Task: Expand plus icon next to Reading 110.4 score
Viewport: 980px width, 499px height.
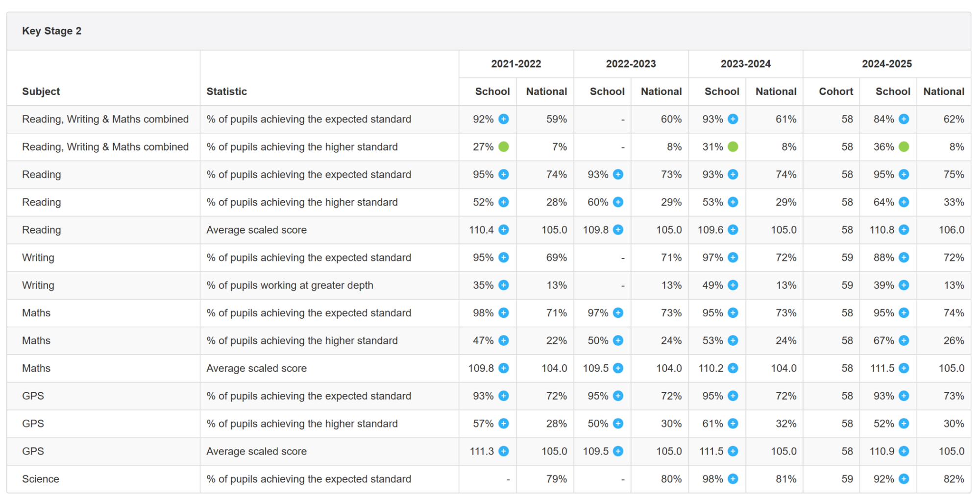Action: [503, 230]
